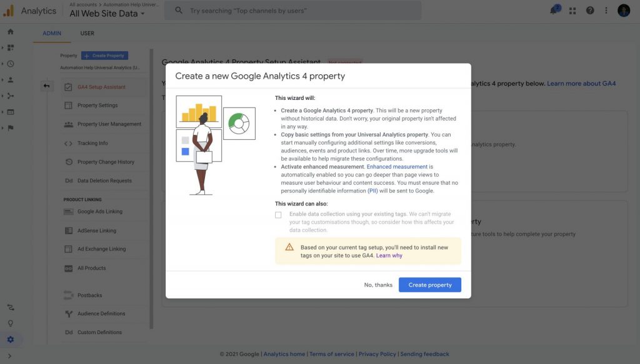Click the All accounts breadcrumb

pyautogui.click(x=83, y=4)
